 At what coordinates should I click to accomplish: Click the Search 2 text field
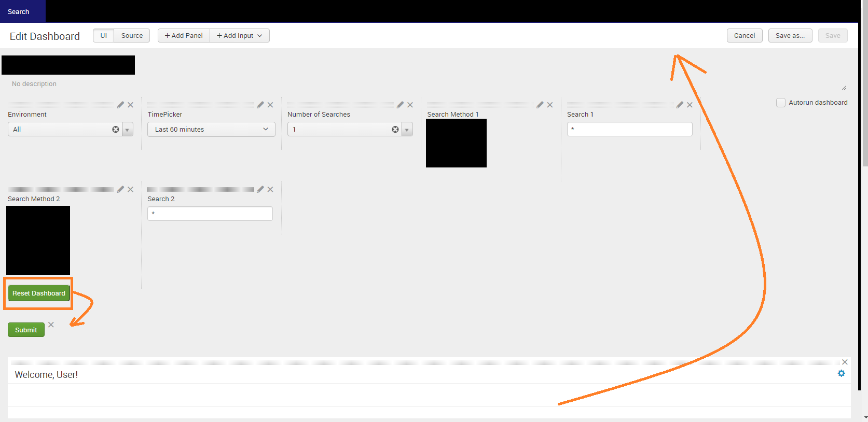point(210,214)
